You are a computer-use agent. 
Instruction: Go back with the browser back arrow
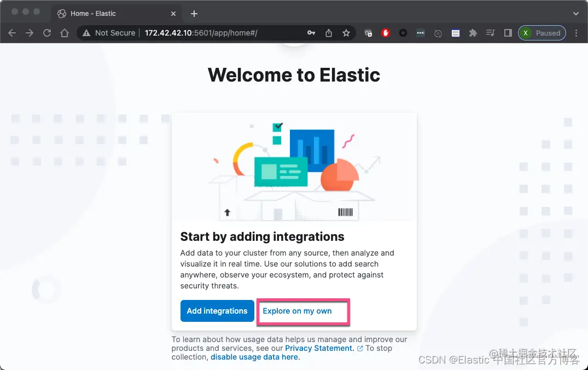12,33
